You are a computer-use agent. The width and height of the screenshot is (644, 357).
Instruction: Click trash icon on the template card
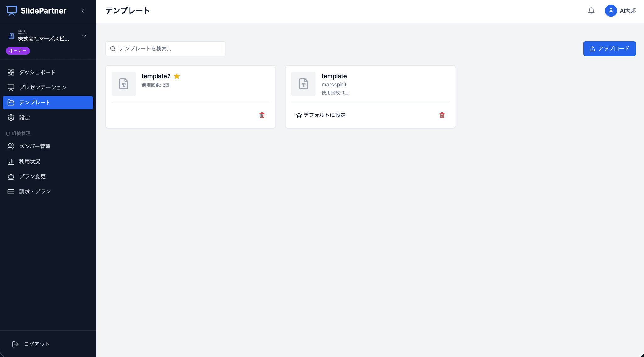click(442, 115)
